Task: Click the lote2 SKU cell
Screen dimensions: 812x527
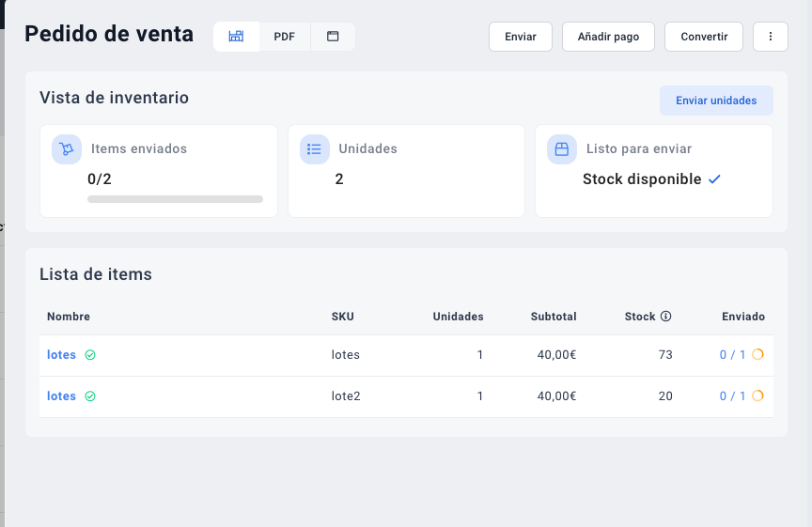Action: pos(346,396)
